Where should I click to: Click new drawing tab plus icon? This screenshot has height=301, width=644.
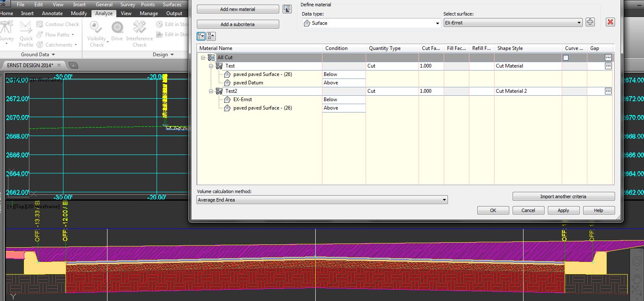point(73,65)
